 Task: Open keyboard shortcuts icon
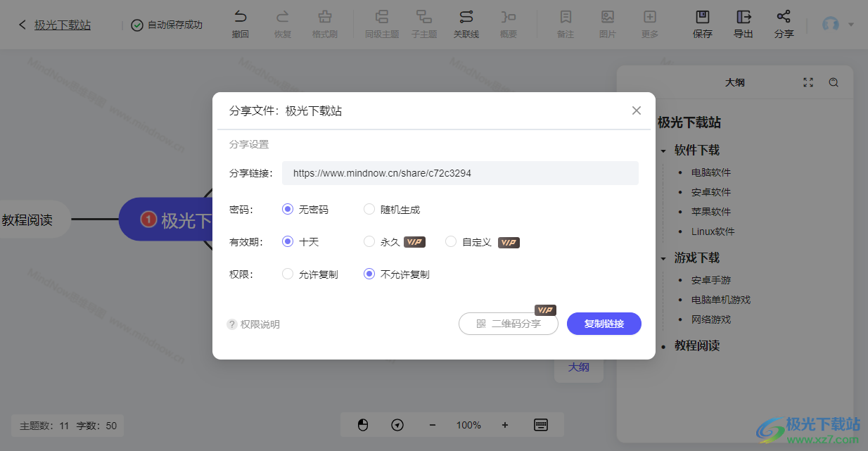coord(541,425)
